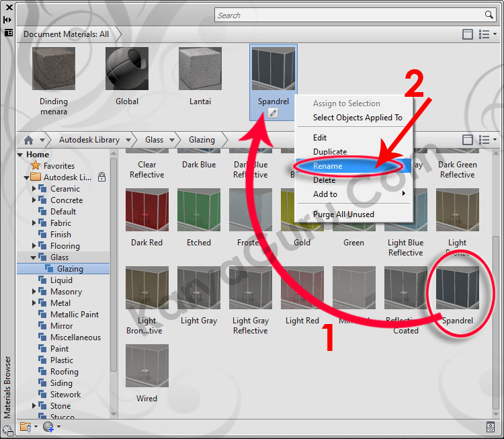Viewport: 504px width, 439px height.
Task: Click the palette properties icon below auto-hide
Action: (x=8, y=32)
